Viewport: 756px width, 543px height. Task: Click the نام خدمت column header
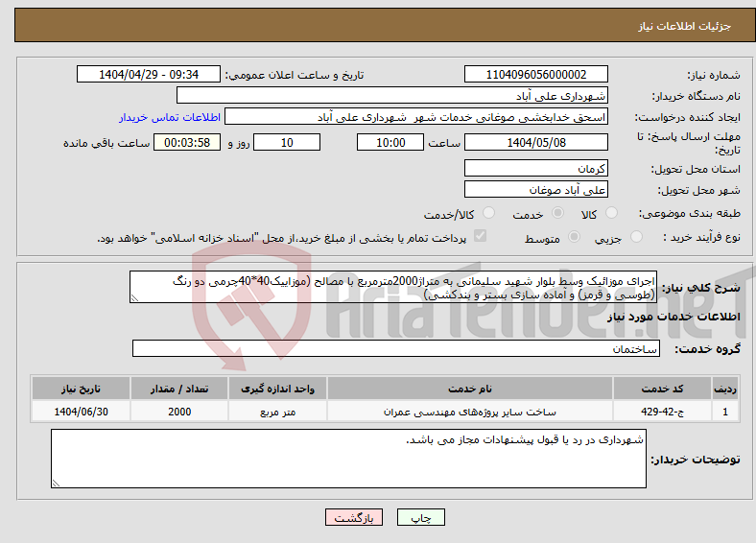[x=470, y=389]
